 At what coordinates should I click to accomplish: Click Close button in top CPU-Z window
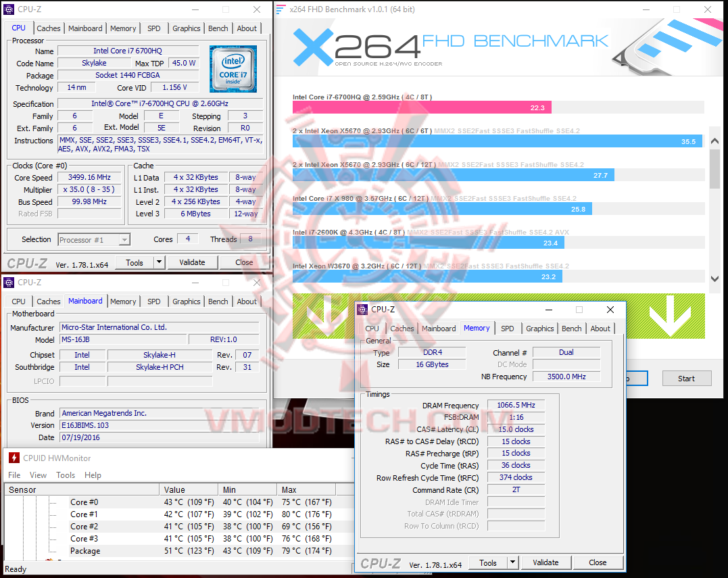(244, 262)
